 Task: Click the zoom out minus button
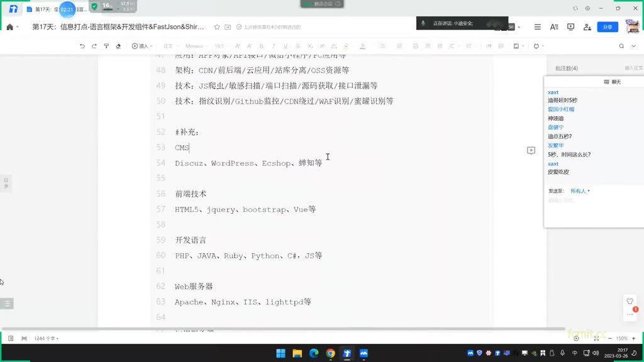pos(610,339)
